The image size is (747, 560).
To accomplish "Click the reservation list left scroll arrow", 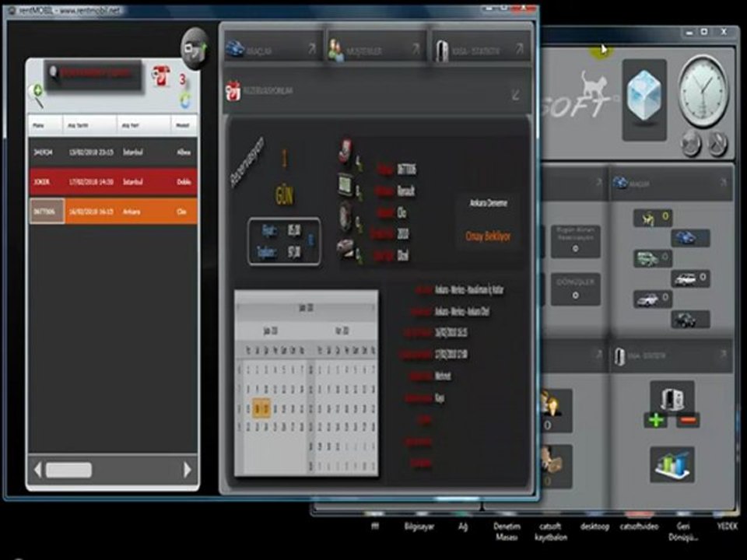I will coord(37,470).
